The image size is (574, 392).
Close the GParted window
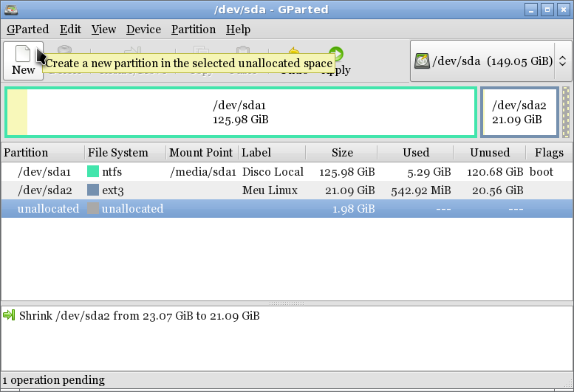click(x=564, y=10)
